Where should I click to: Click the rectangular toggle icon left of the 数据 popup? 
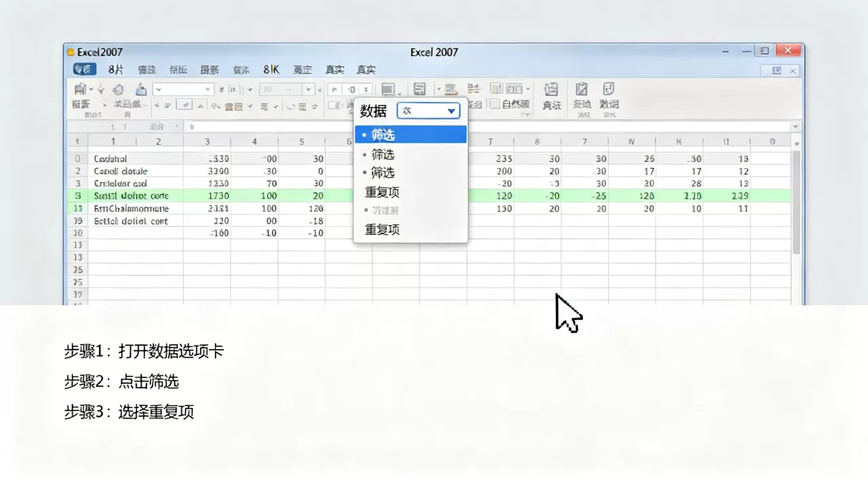[x=334, y=105]
